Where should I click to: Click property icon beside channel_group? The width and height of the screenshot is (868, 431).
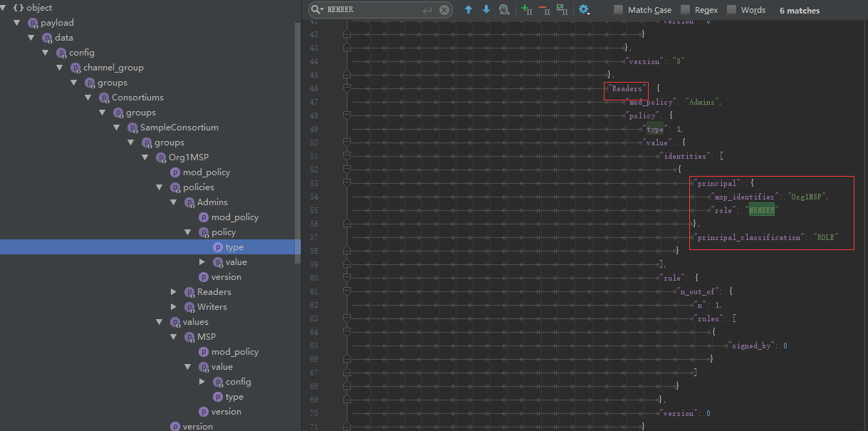click(x=75, y=68)
